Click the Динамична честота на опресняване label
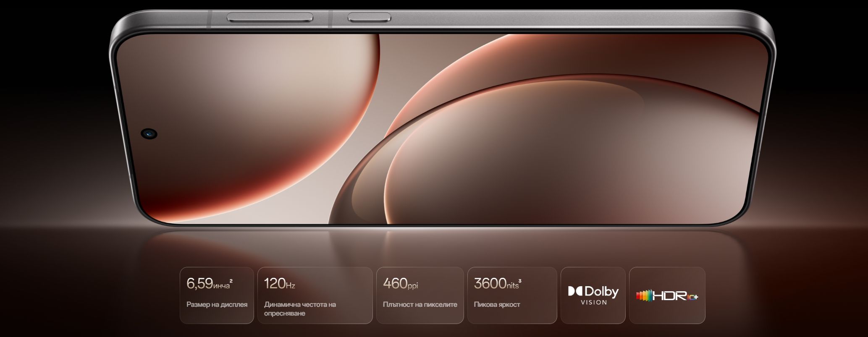The image size is (868, 337). (300, 309)
